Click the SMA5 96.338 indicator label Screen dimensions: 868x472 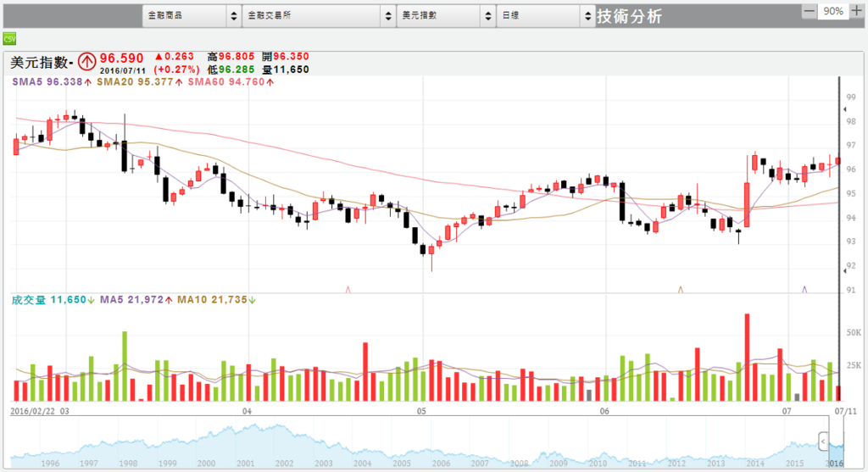pyautogui.click(x=52, y=82)
